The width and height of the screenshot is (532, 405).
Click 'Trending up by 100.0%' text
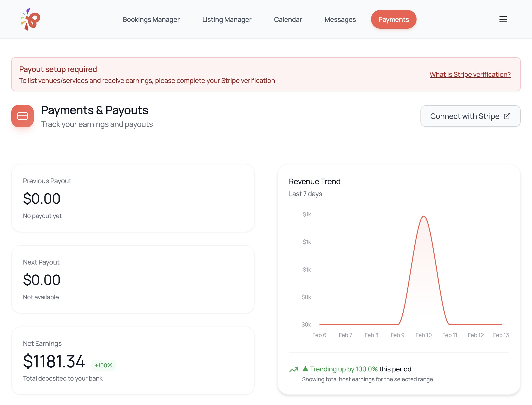click(x=343, y=369)
